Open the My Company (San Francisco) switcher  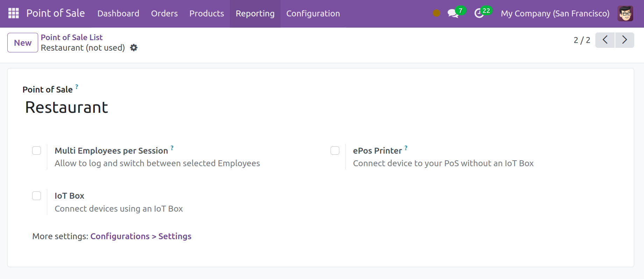pyautogui.click(x=555, y=14)
